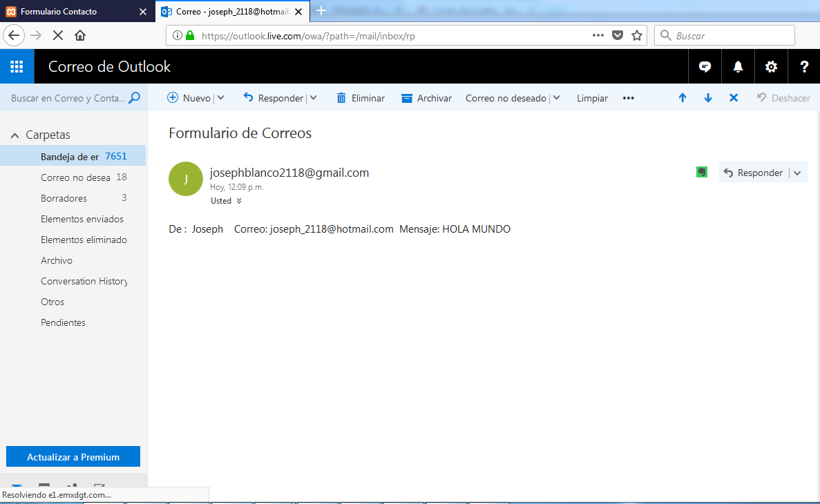The image size is (820, 504).
Task: Stop page loading with X button
Action: click(x=58, y=35)
